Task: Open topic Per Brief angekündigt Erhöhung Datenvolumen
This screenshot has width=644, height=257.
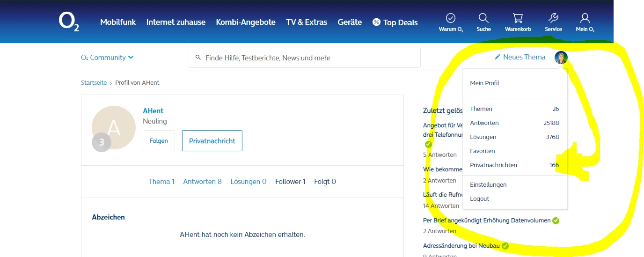Action: 487,220
